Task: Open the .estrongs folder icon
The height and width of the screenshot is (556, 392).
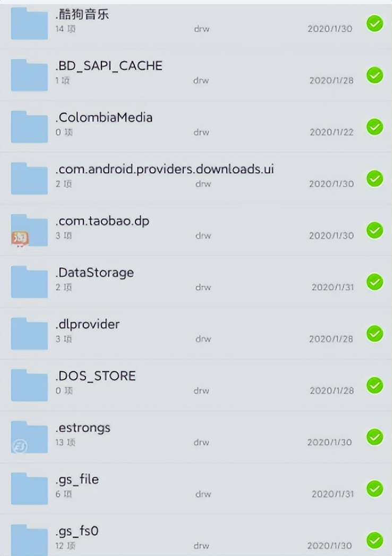Action: click(x=29, y=437)
